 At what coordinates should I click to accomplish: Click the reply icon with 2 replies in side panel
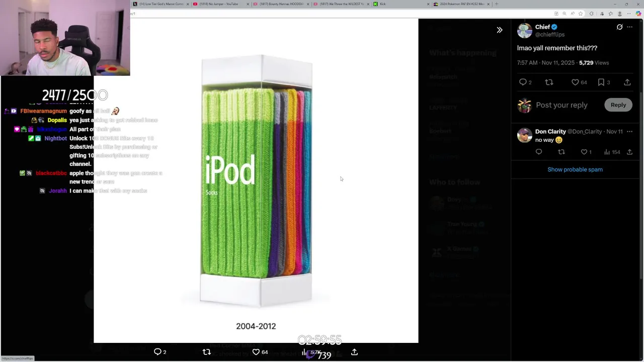tap(525, 82)
